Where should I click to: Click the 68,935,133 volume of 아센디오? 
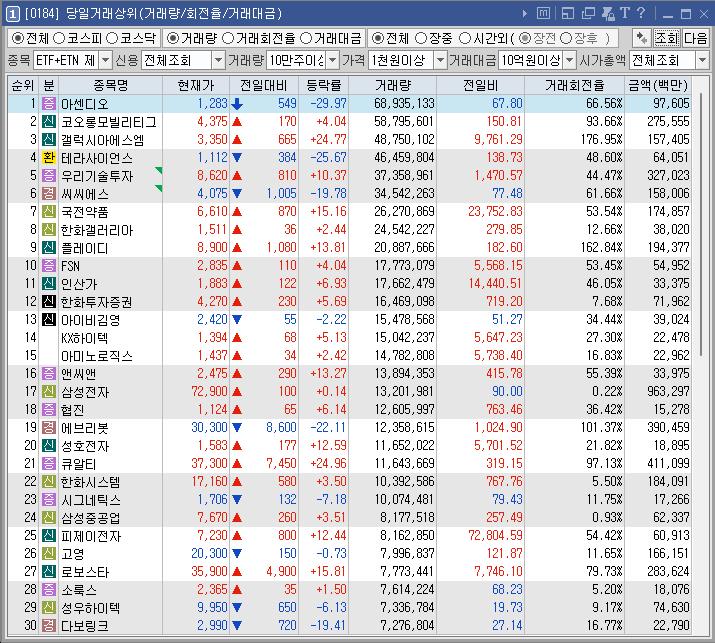(404, 104)
